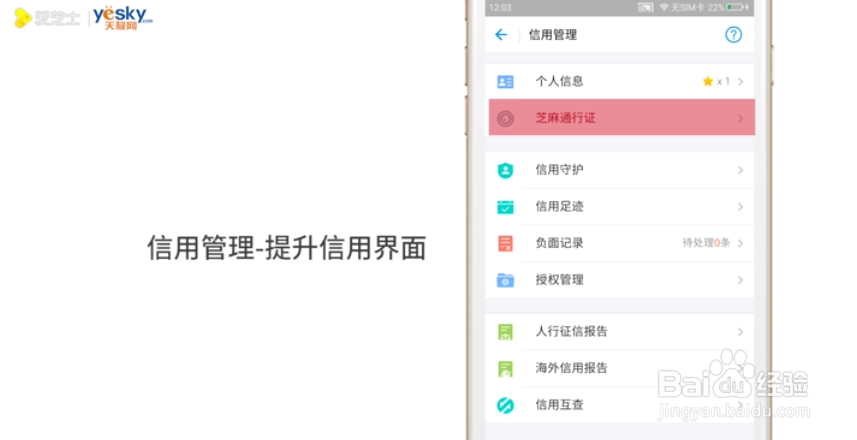Tap the gold star rating indicator
This screenshot has height=440, width=857.
pos(708,81)
